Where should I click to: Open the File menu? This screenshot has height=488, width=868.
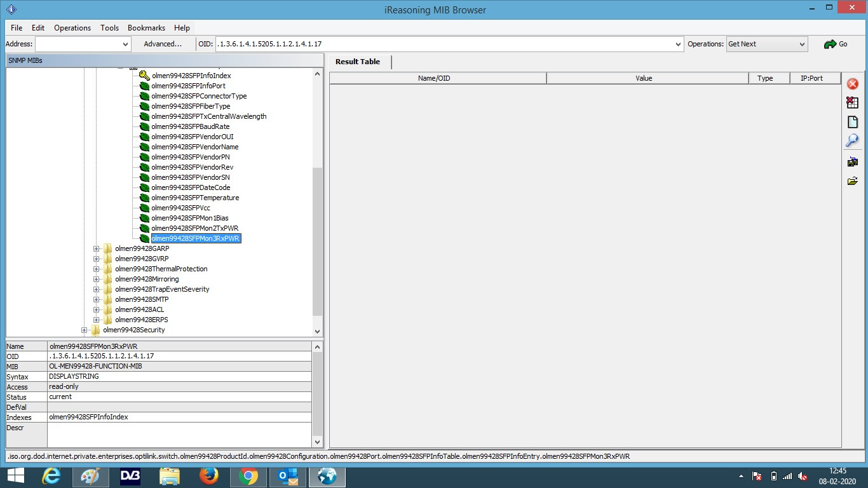[x=17, y=28]
